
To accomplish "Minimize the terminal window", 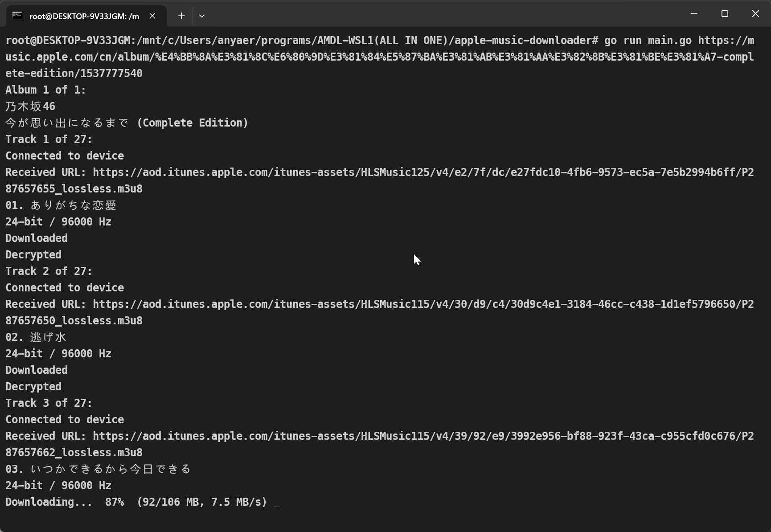I will [694, 14].
